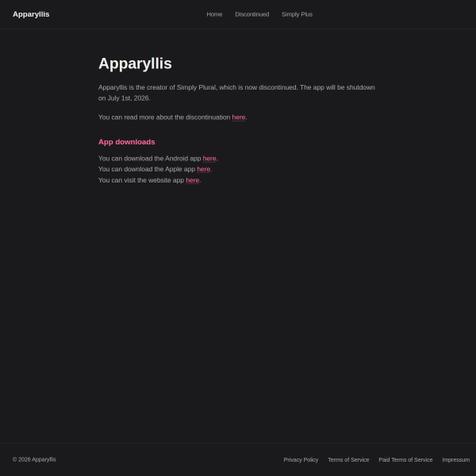Follow the discontinuation 'here' link

(239, 117)
